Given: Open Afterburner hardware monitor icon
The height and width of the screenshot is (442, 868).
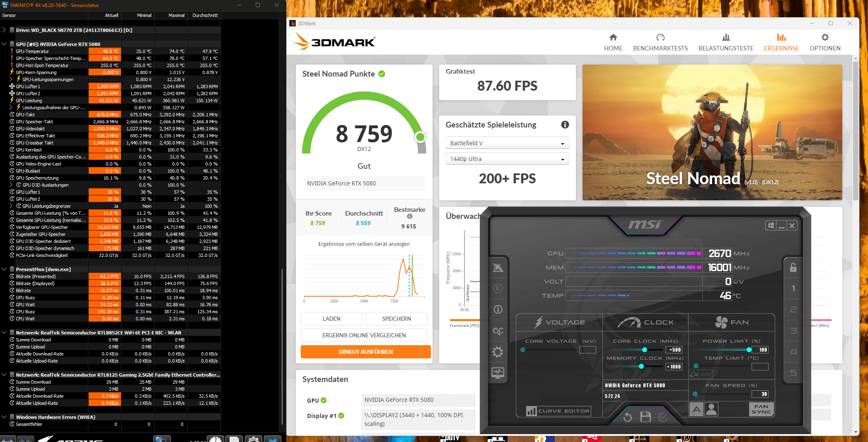Looking at the screenshot, I should click(x=498, y=373).
